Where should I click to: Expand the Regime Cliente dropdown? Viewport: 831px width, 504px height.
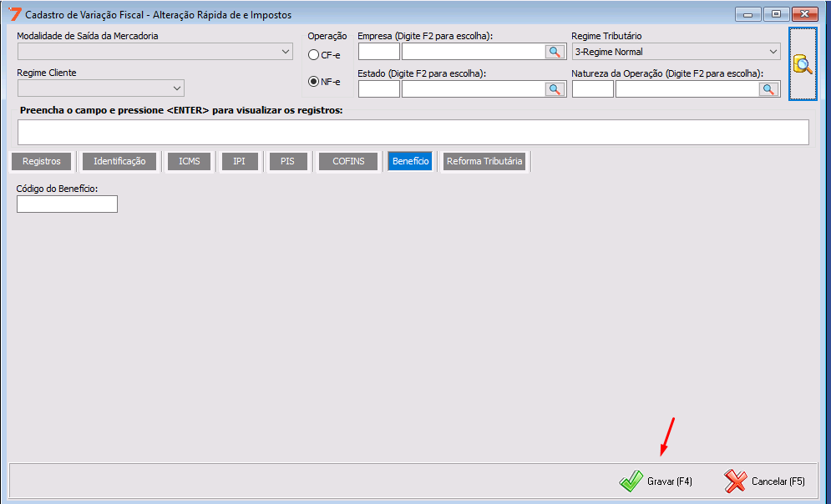click(x=100, y=88)
